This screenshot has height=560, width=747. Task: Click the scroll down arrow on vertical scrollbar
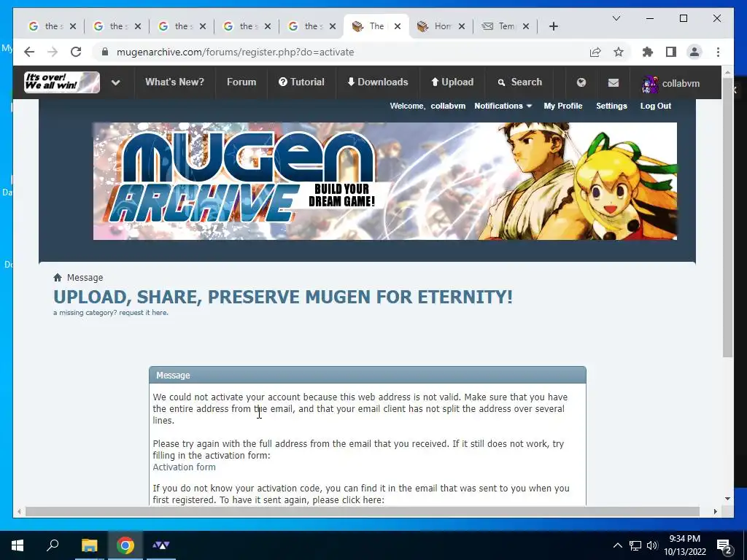click(x=727, y=499)
